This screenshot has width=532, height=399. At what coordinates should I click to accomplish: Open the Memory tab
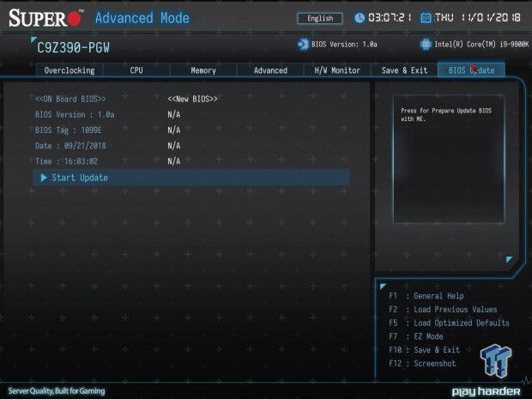pos(203,70)
